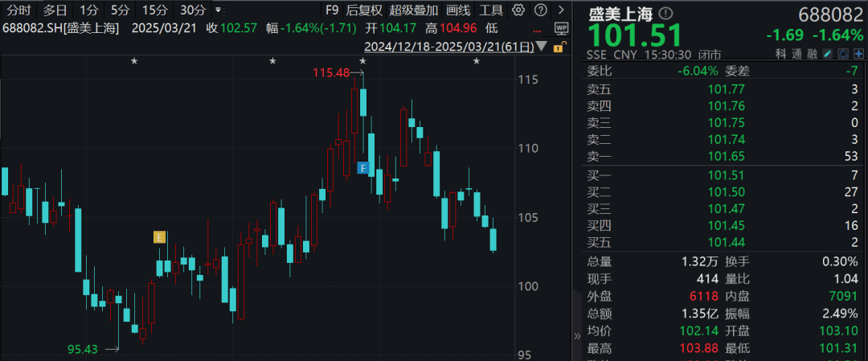The image size is (868, 361).
Task: Click the 均价 value 102.14
Action: 700,331
